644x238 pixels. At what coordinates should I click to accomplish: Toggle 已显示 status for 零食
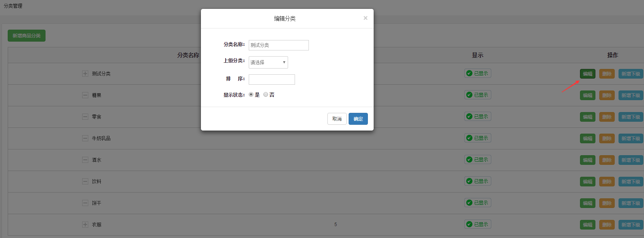pyautogui.click(x=478, y=116)
